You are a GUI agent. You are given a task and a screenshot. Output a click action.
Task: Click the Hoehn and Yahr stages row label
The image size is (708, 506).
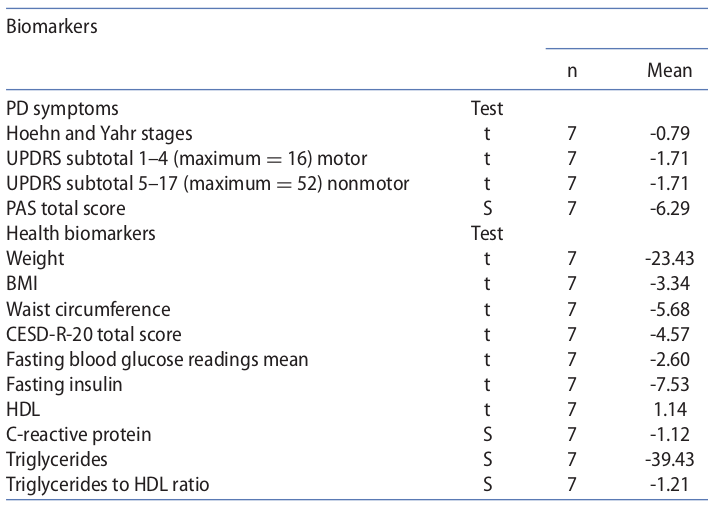(x=99, y=133)
